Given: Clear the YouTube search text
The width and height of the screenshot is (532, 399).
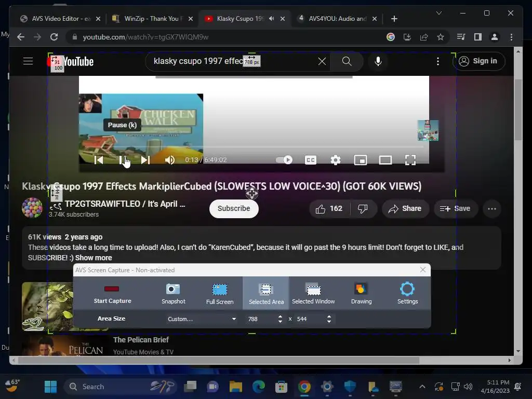Looking at the screenshot, I should tap(322, 61).
